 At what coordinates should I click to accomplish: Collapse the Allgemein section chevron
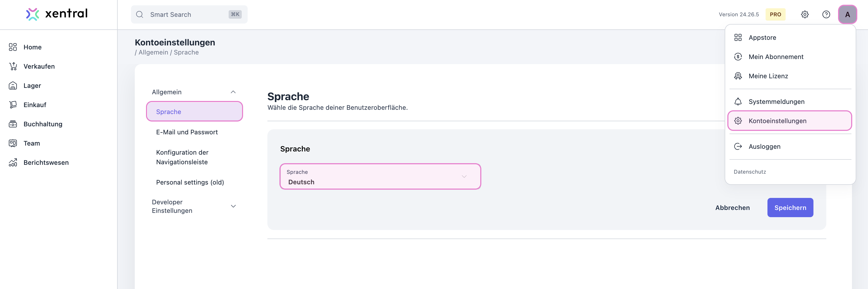(233, 92)
